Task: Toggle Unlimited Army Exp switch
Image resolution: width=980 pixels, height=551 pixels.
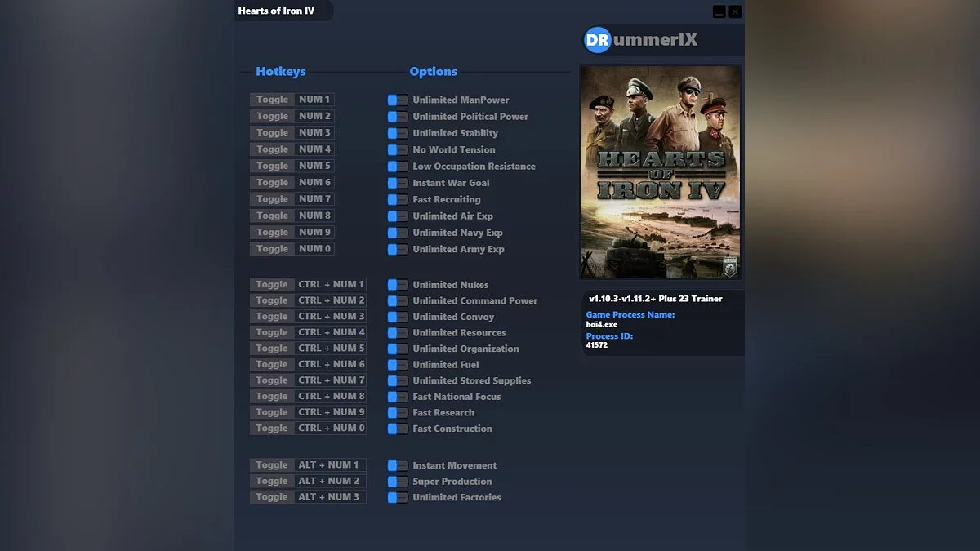Action: (x=398, y=250)
